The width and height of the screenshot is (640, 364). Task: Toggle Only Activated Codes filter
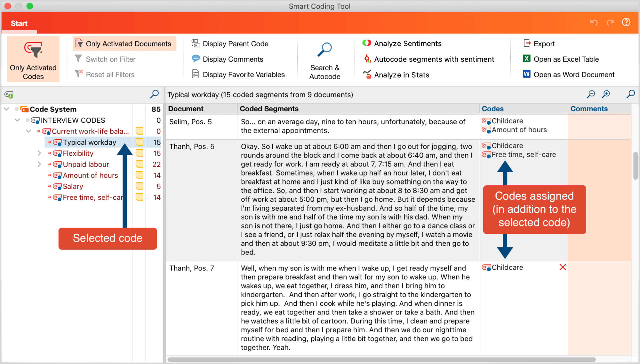pos(33,59)
